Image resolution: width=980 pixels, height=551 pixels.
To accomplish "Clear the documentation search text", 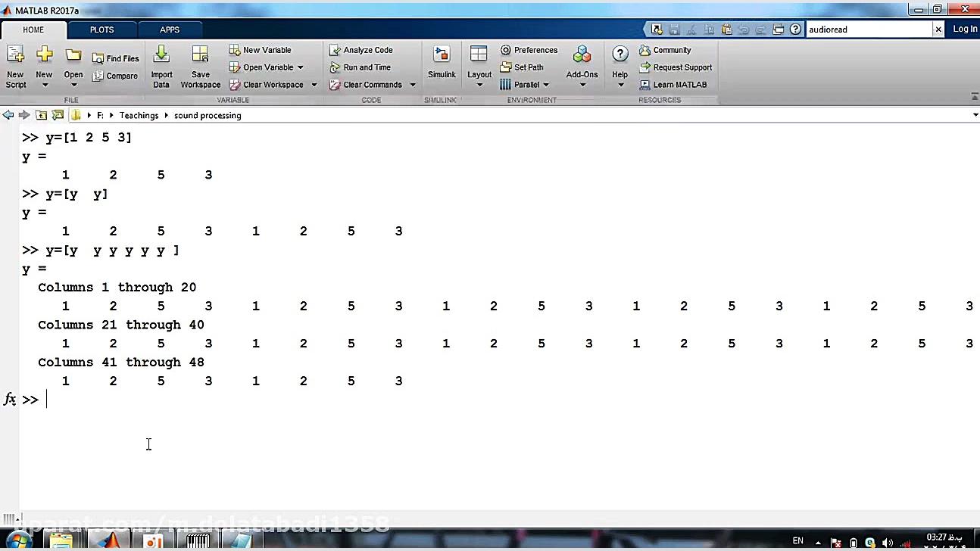I will [x=938, y=30].
